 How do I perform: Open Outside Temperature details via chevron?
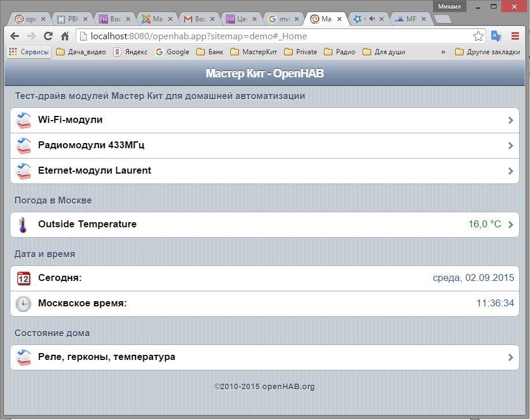(x=510, y=224)
